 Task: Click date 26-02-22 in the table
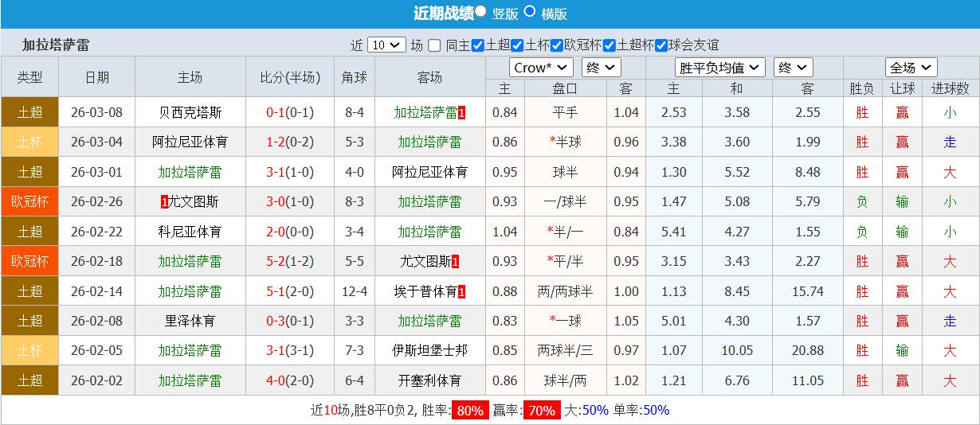pos(97,232)
